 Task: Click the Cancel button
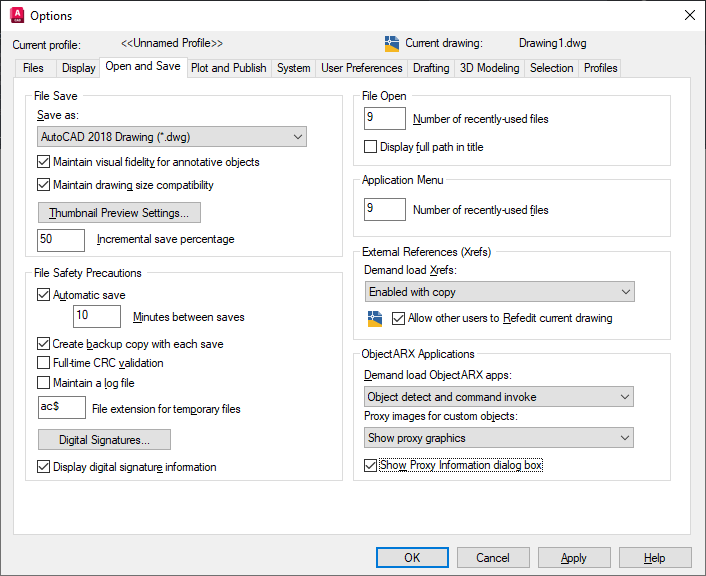click(x=493, y=558)
